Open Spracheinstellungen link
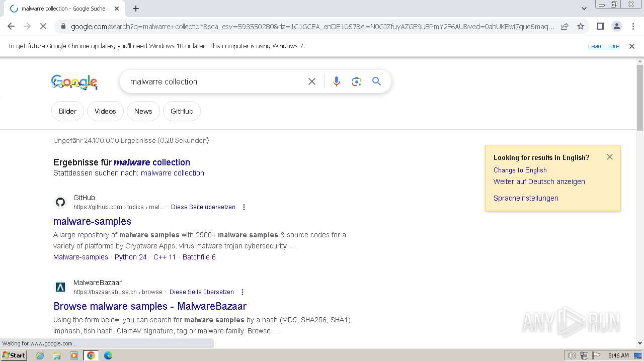The width and height of the screenshot is (644, 362). [x=526, y=198]
